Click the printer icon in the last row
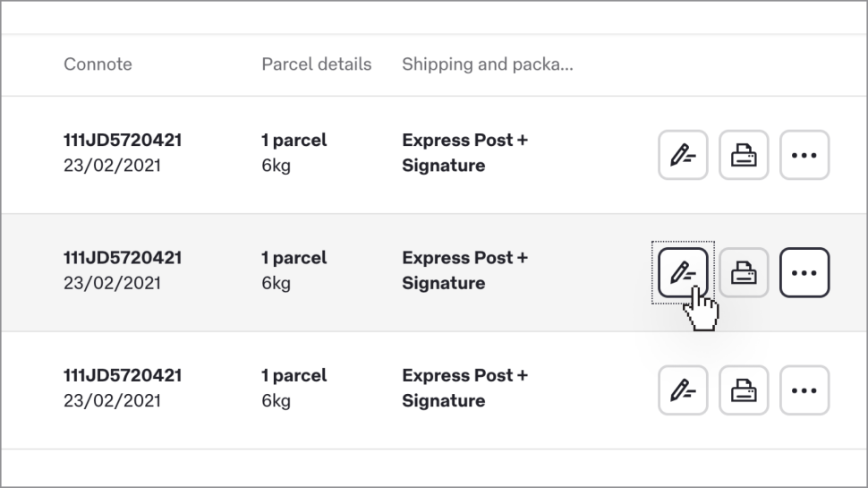The width and height of the screenshot is (868, 488). (x=744, y=390)
